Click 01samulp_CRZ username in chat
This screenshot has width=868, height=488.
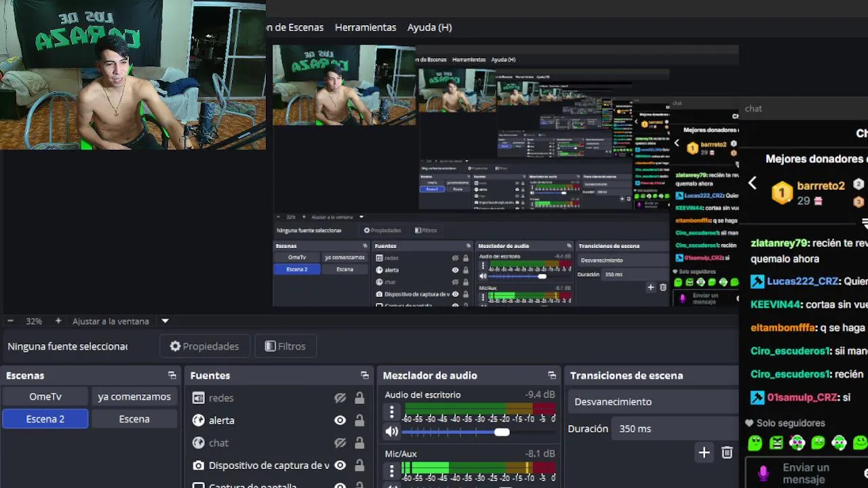(804, 397)
